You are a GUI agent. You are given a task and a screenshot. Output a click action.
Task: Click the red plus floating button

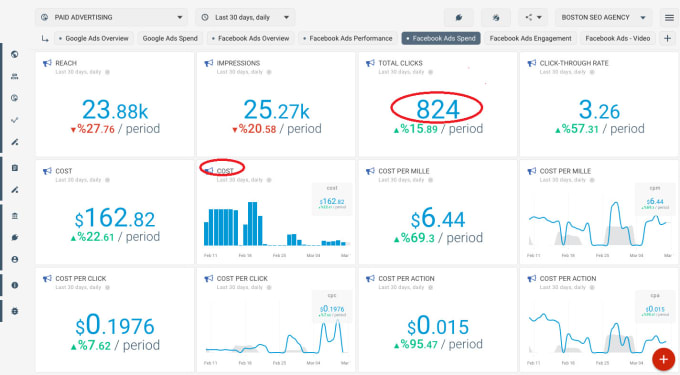tap(664, 359)
